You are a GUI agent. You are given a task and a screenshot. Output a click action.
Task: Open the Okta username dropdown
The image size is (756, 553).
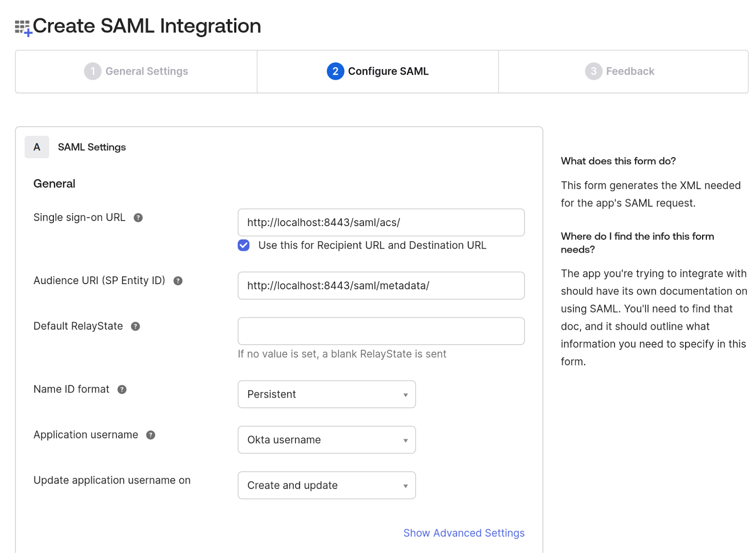(326, 440)
